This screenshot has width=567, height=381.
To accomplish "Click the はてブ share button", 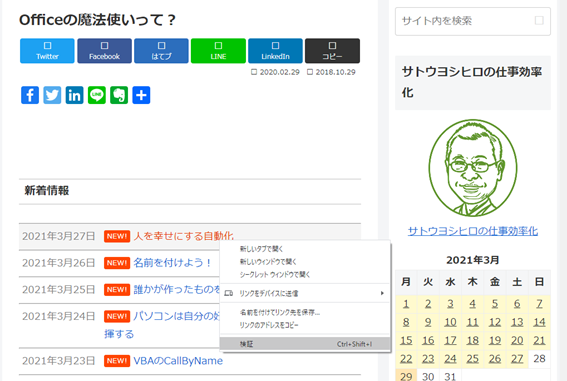I will (161, 51).
